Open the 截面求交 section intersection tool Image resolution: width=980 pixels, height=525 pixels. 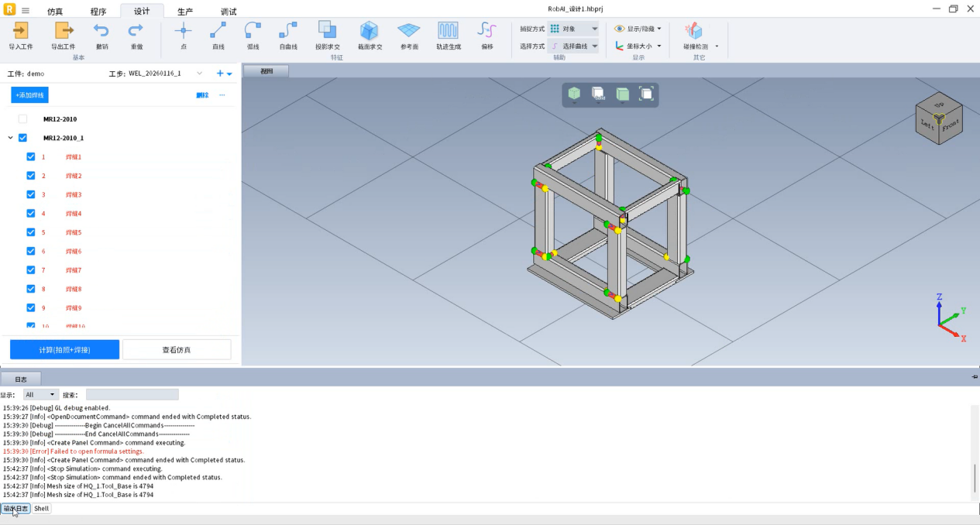(x=369, y=31)
